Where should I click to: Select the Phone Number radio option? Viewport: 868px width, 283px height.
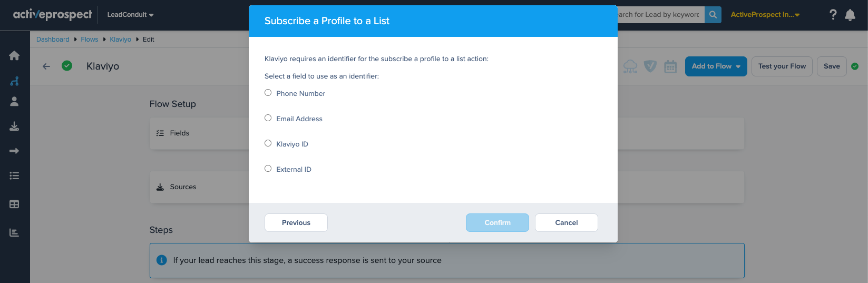point(268,93)
